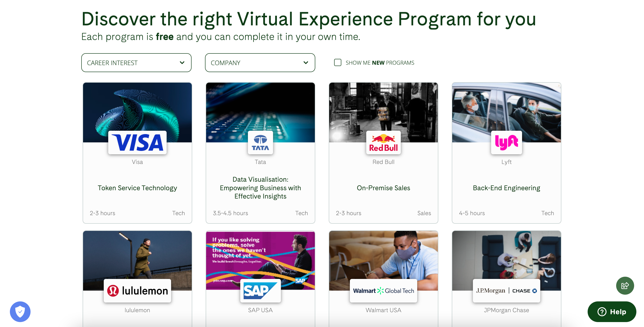Click the Tata logo icon
644x327 pixels.
coord(260,142)
